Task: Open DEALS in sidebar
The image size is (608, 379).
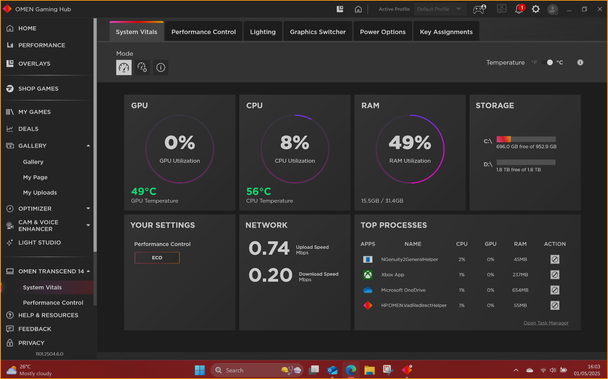Action: pos(28,129)
